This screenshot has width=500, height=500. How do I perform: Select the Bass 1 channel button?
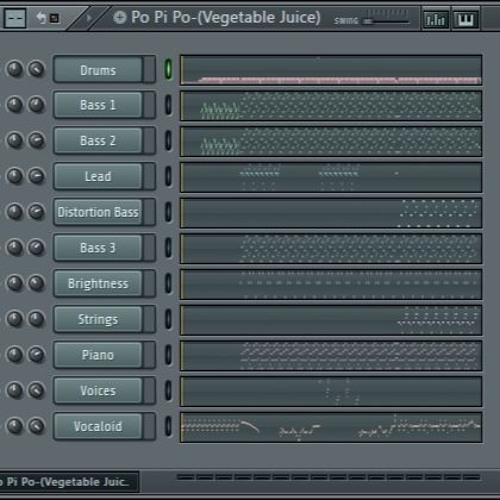tap(98, 105)
